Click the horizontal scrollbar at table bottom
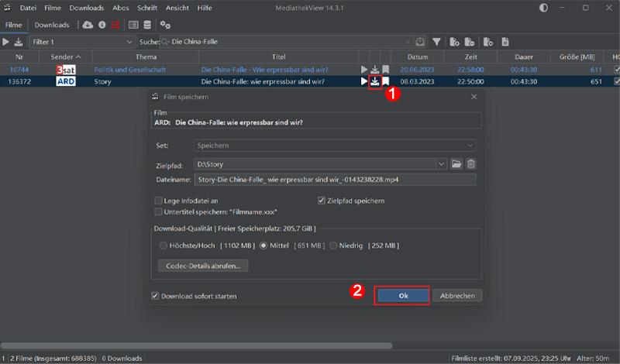This screenshot has height=364, width=620. click(x=197, y=345)
